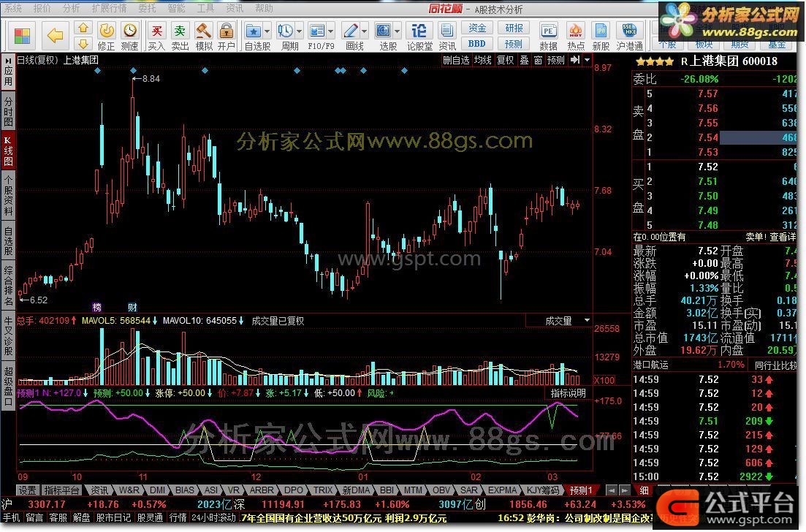Collapse the left sidebar with top arrow icon
Image resolution: width=806 pixels, height=532 pixels.
[8, 61]
